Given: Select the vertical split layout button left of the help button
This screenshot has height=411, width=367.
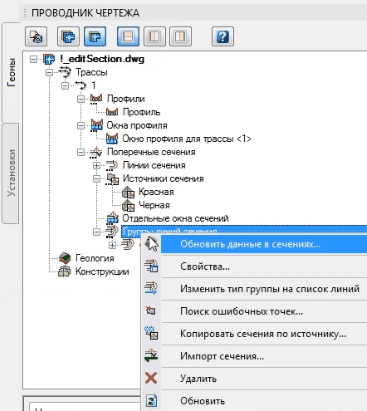Looking at the screenshot, I should coord(180,36).
